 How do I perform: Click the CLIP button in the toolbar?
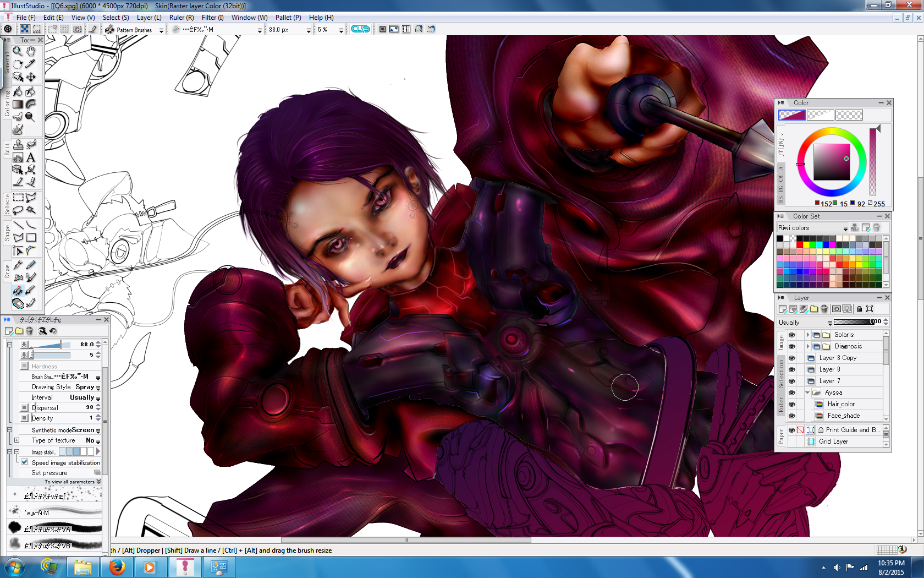pyautogui.click(x=360, y=29)
